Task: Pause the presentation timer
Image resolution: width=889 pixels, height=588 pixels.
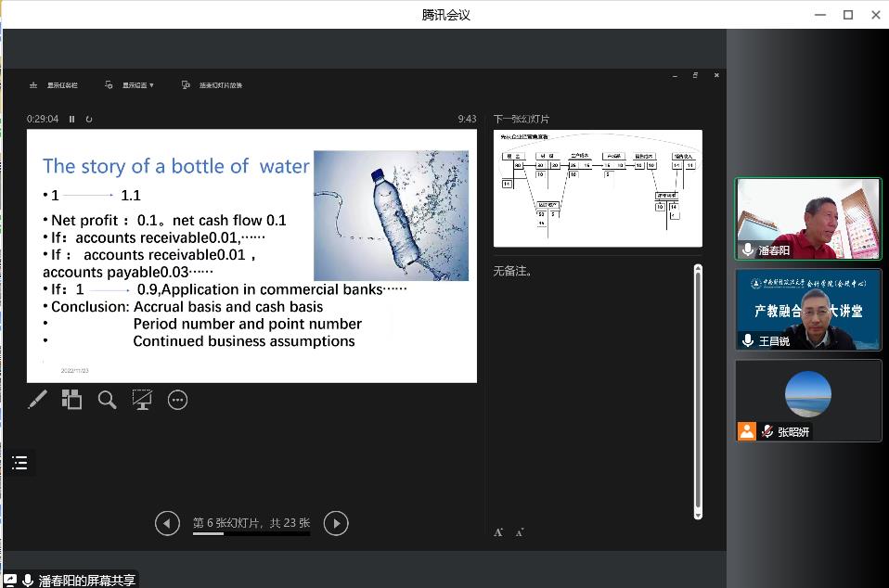Action: [72, 119]
